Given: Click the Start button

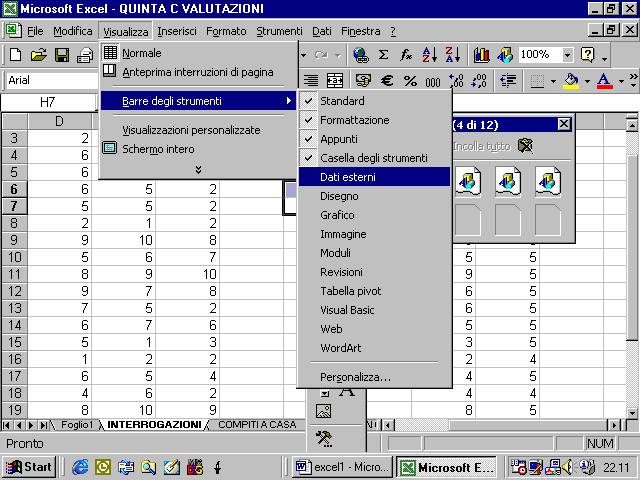Looking at the screenshot, I should 29,467.
